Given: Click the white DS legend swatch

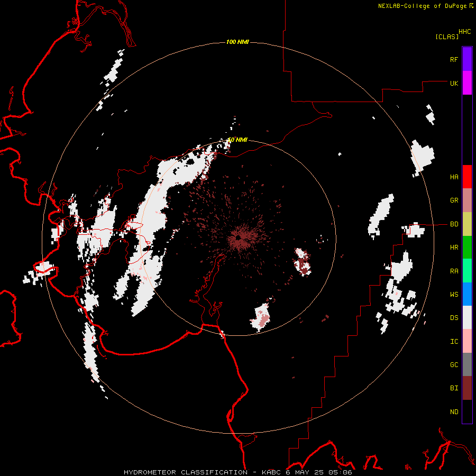Looking at the screenshot, I should click(x=467, y=317).
